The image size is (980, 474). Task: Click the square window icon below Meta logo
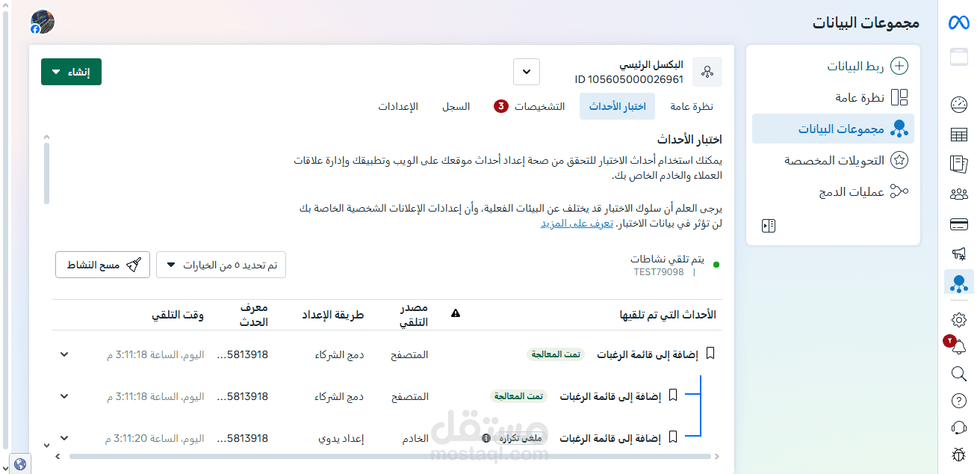(x=958, y=57)
